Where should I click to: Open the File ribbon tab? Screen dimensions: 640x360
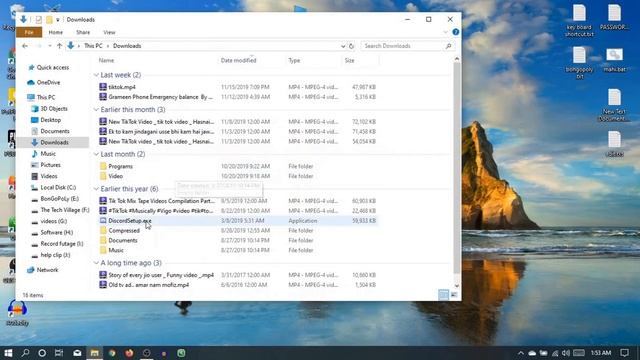coord(29,32)
